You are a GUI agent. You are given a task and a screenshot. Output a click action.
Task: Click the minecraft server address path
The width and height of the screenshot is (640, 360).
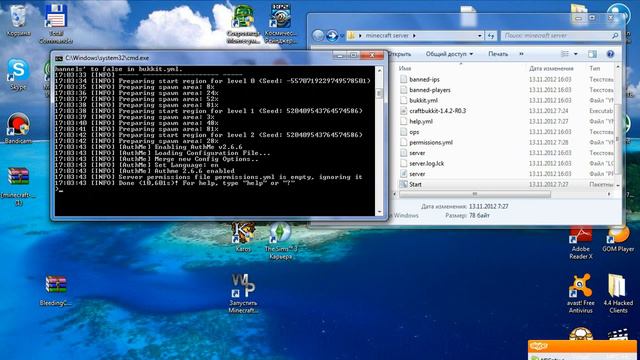tap(387, 36)
